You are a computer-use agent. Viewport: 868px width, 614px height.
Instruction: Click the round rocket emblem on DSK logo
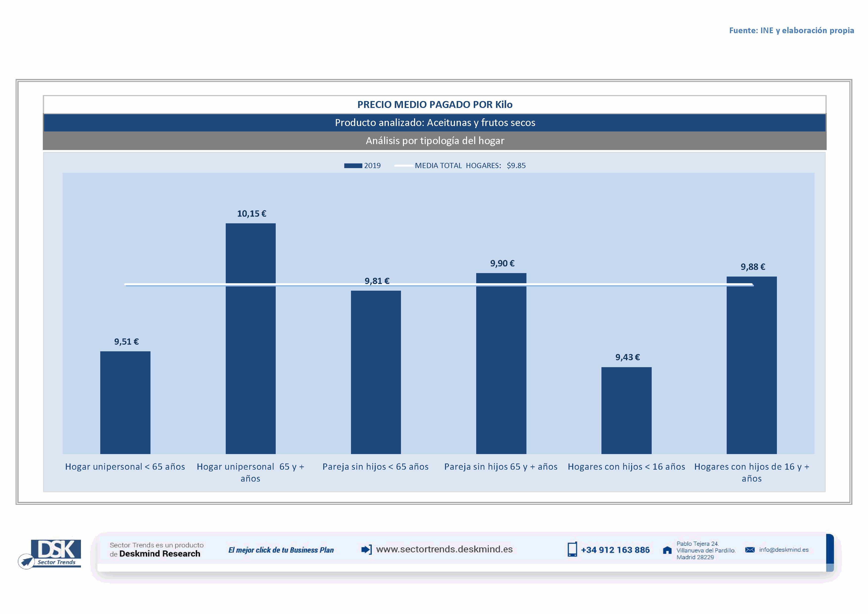(26, 561)
